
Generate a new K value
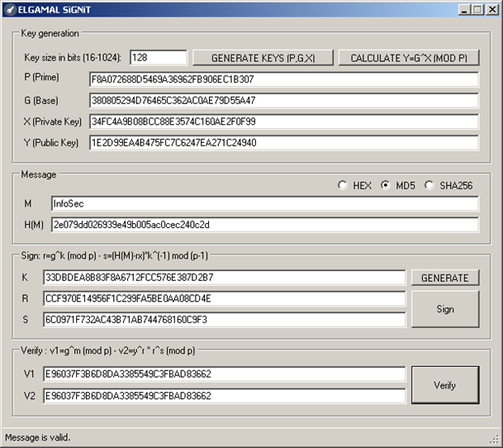[444, 278]
